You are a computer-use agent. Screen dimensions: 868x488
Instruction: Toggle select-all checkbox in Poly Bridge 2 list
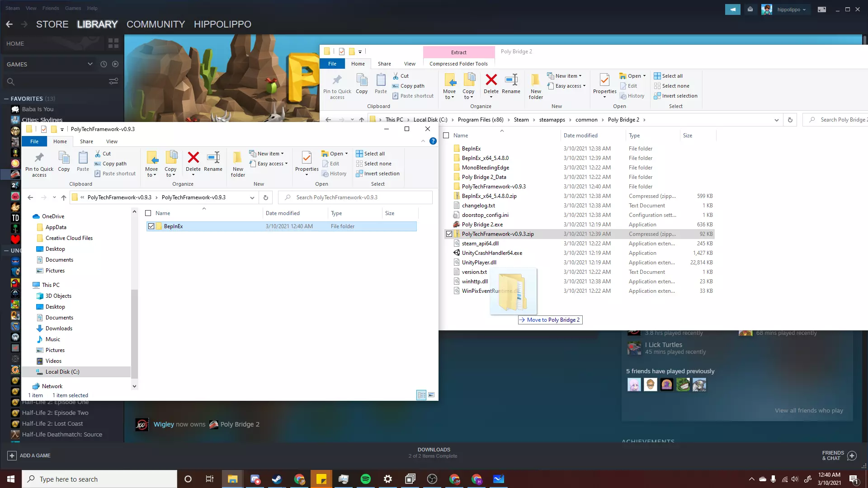[446, 136]
